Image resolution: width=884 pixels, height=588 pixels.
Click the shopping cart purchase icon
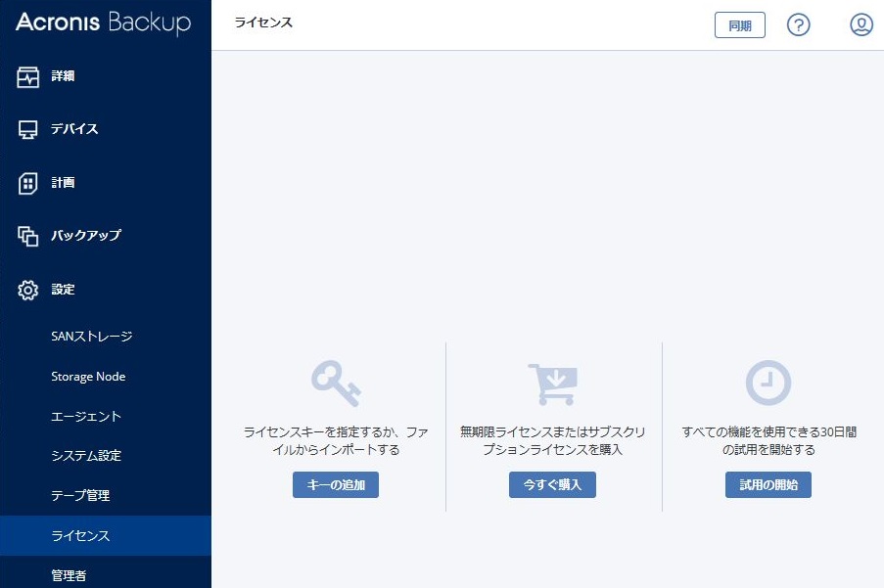552,384
